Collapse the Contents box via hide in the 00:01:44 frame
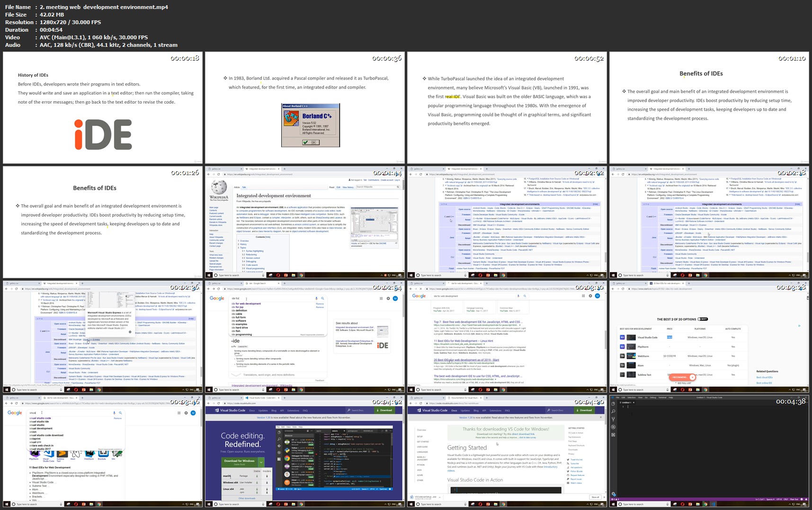Viewport: 812px width, 510px height. pos(268,237)
